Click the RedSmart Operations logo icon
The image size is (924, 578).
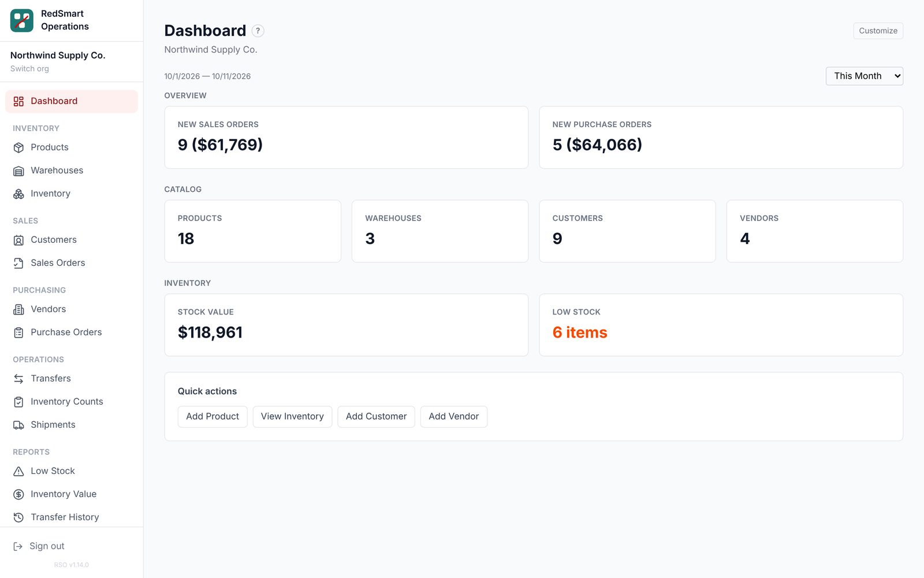click(22, 20)
